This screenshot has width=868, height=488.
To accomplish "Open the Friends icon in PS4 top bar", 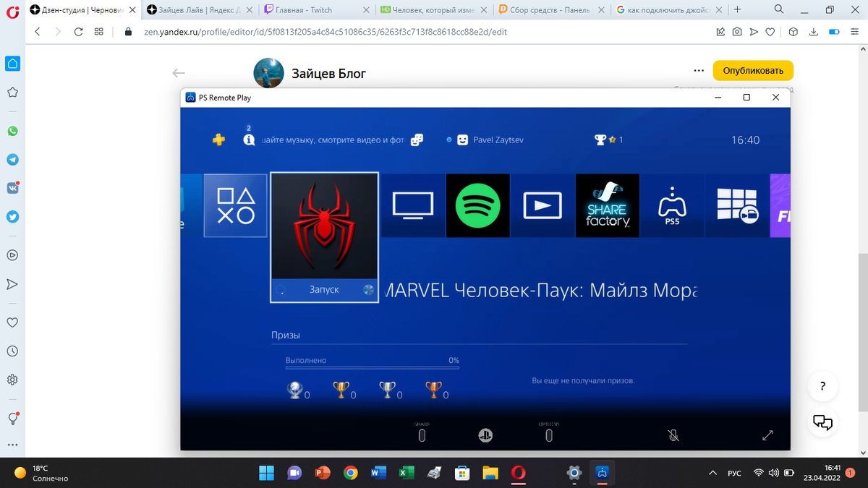I will tap(417, 140).
